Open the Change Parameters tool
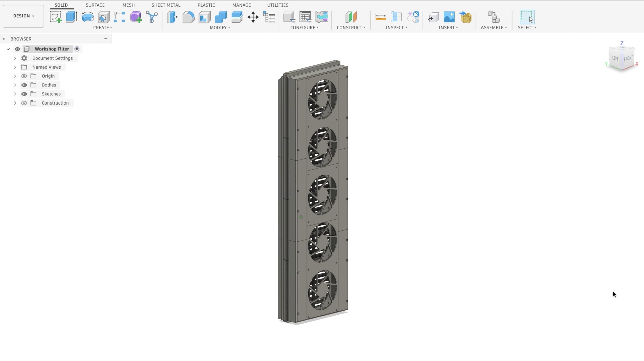Screen dimensions: 644x361 [269, 17]
